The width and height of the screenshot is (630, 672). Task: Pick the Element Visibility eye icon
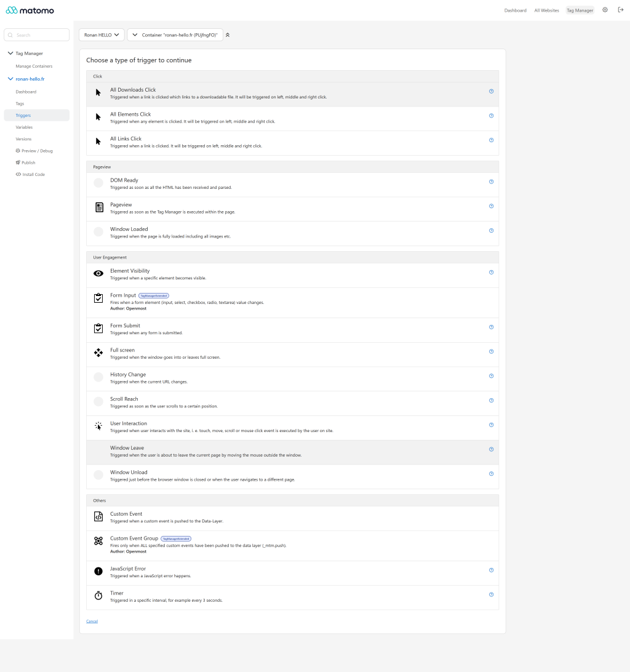click(98, 273)
